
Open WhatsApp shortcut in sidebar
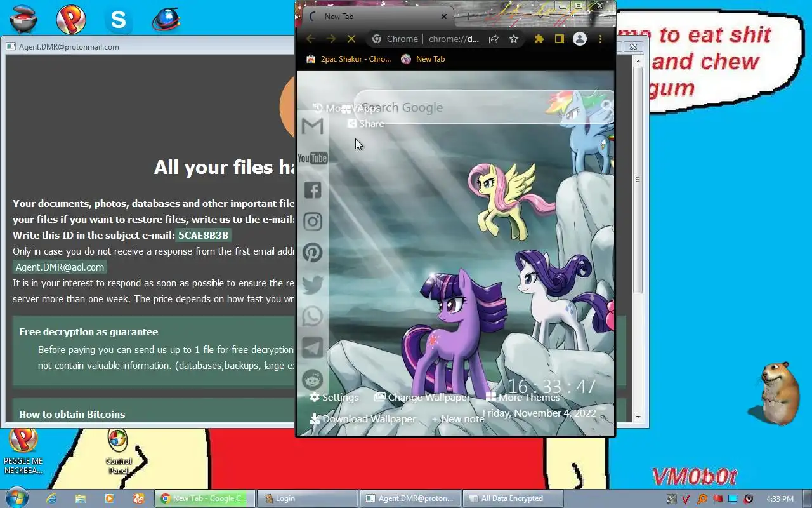(312, 316)
